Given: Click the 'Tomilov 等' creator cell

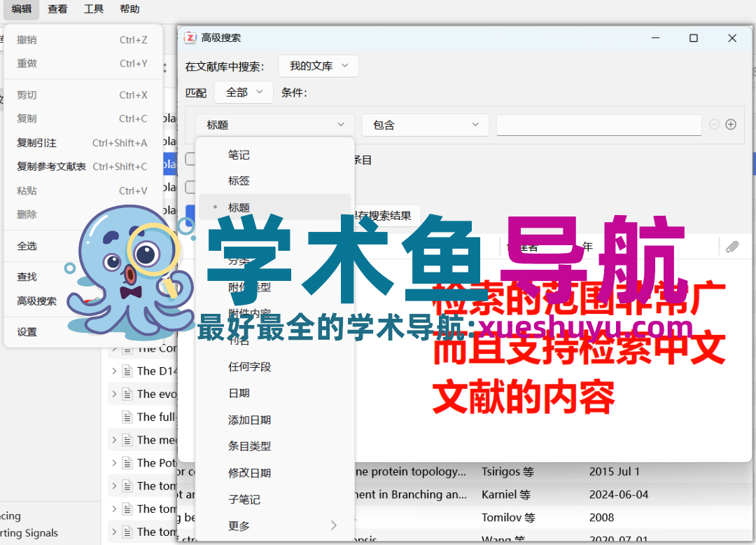Looking at the screenshot, I should click(x=508, y=518).
